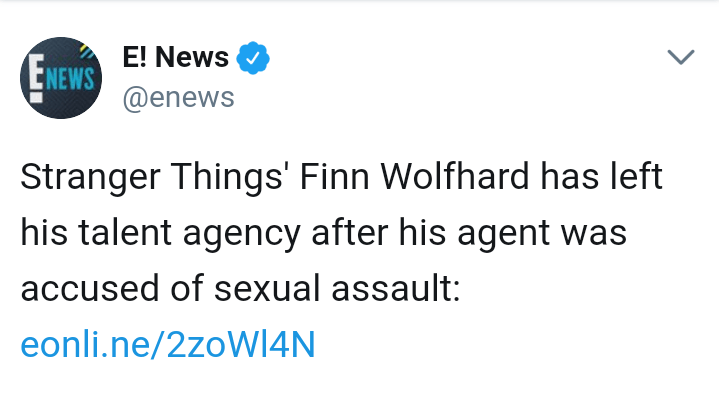
Task: Click the word 'sexual' in the tweet
Action: click(x=262, y=289)
